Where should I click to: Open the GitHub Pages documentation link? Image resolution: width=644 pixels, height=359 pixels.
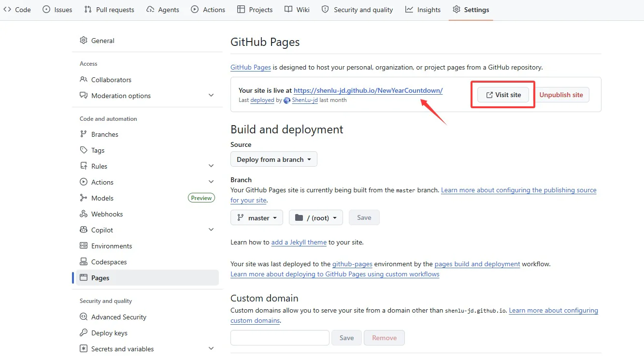[251, 67]
